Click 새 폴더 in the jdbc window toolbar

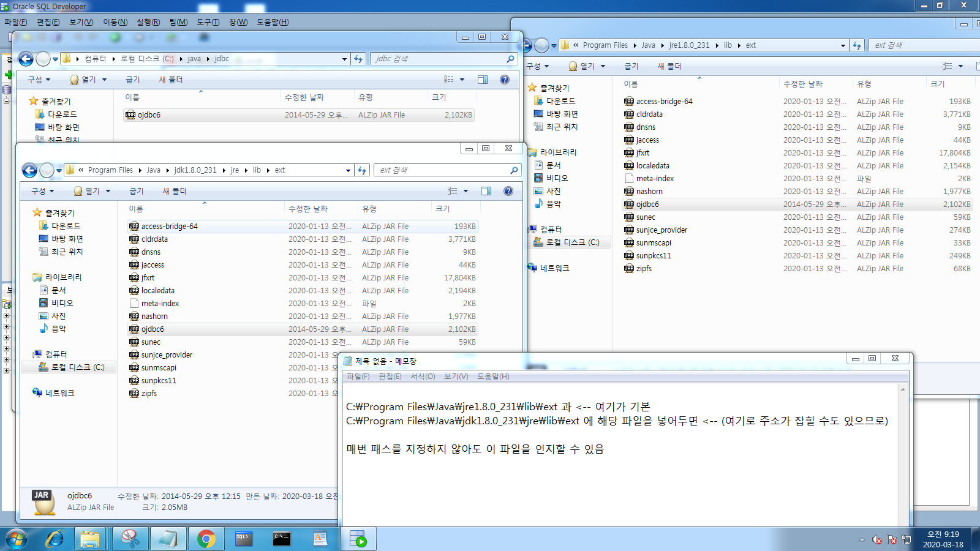171,80
